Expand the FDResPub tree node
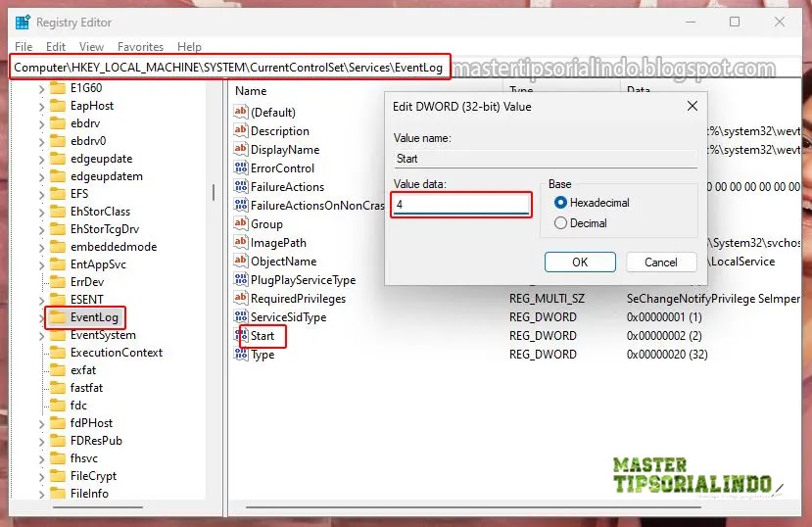The height and width of the screenshot is (527, 812). click(41, 441)
